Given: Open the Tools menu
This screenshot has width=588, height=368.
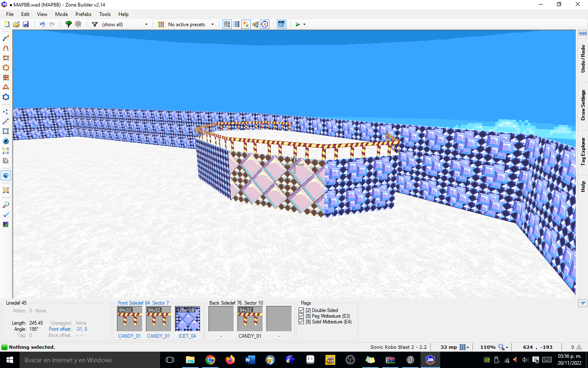Looking at the screenshot, I should click(105, 14).
